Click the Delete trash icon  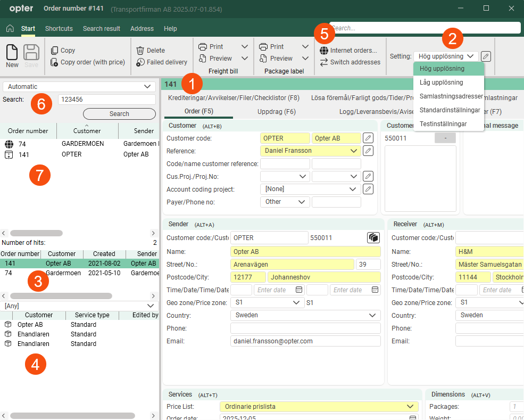coord(140,51)
